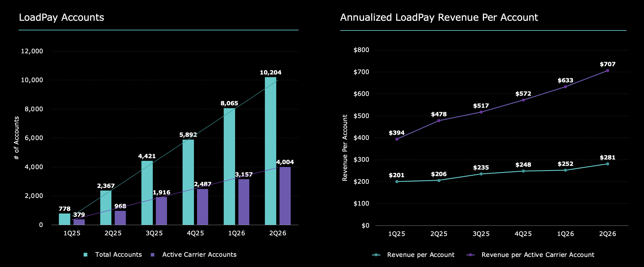This screenshot has height=267, width=644.
Task: Click the "$517" data label
Action: pyautogui.click(x=481, y=106)
